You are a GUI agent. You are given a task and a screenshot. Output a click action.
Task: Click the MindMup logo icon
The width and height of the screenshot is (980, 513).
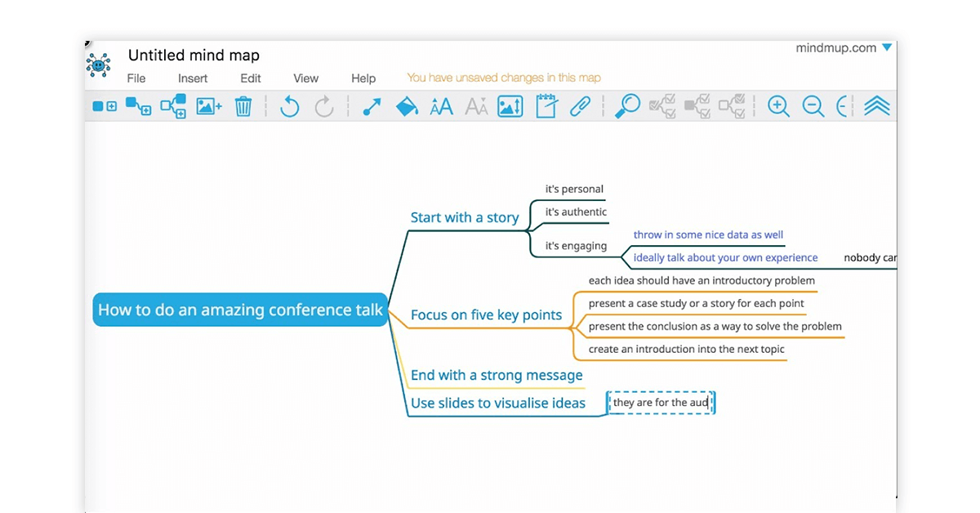pos(98,65)
